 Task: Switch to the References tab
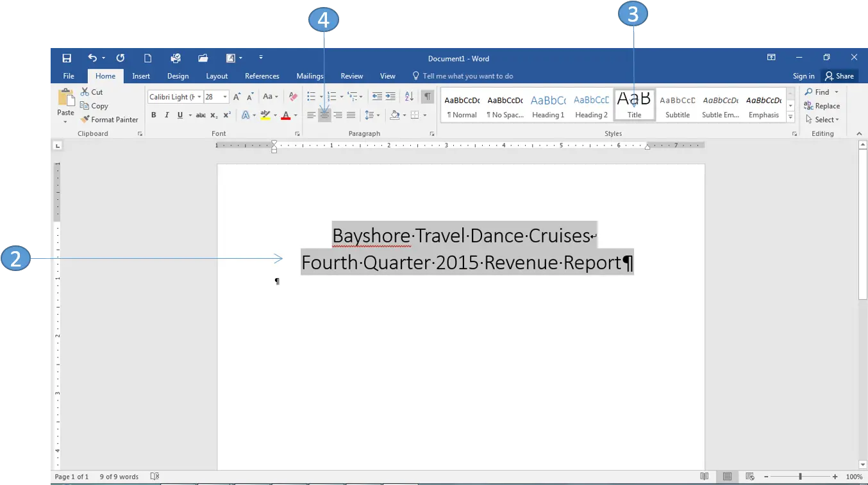(x=262, y=76)
